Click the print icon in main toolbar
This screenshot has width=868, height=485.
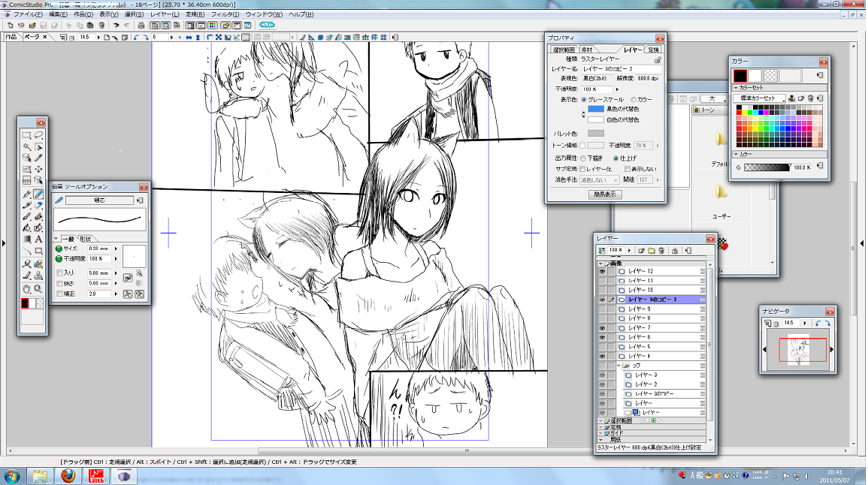(x=141, y=26)
